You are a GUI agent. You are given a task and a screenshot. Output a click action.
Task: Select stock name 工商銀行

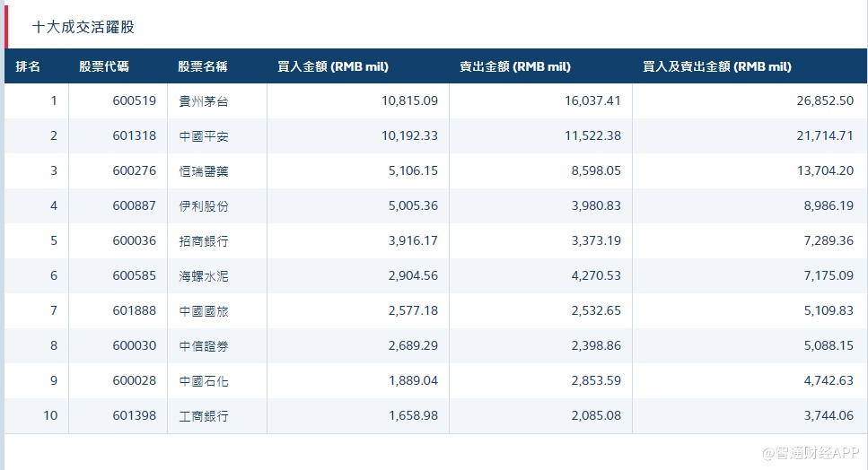click(203, 416)
